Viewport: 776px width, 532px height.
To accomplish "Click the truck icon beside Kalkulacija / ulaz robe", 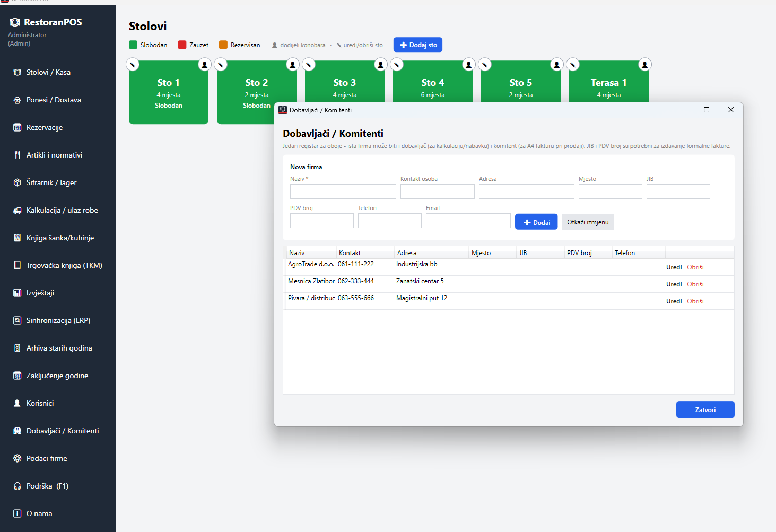I will pyautogui.click(x=17, y=210).
